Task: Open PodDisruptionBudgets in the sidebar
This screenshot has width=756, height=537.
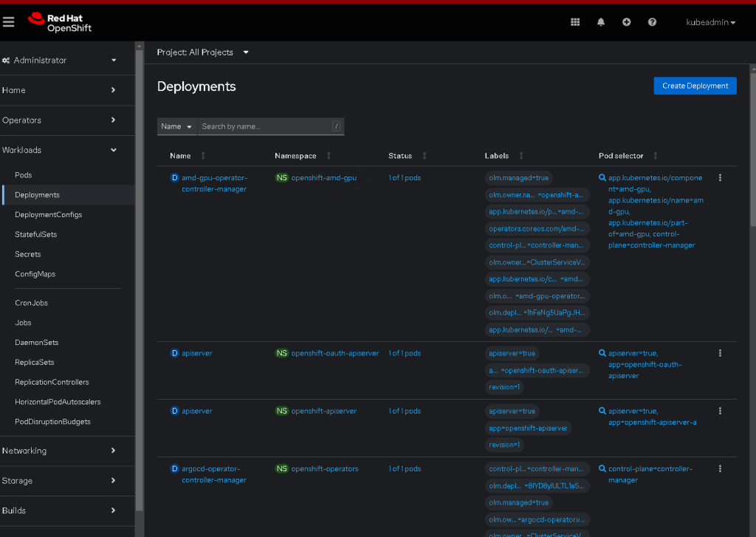Action: [x=52, y=422]
